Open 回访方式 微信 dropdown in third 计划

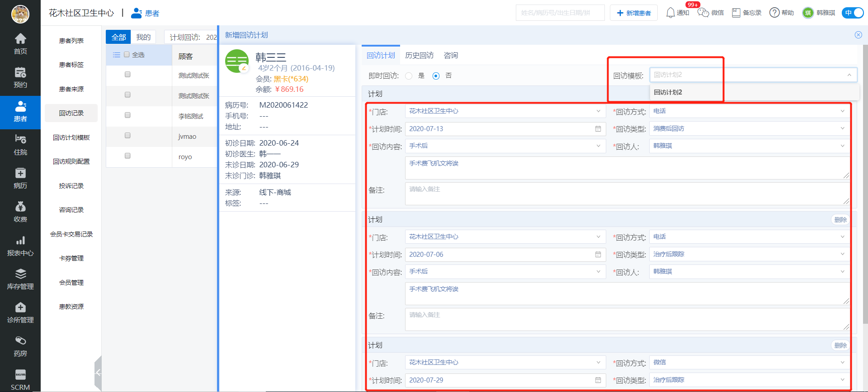tap(750, 363)
